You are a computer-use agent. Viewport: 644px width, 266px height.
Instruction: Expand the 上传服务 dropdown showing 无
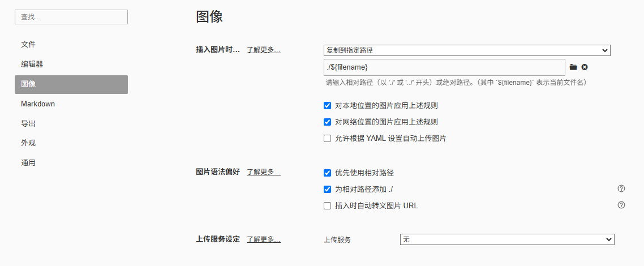click(507, 239)
